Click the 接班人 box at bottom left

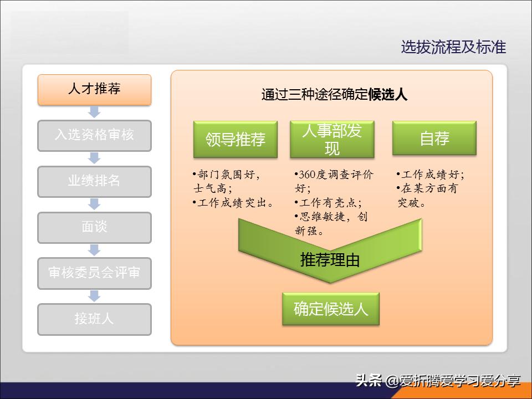94,319
